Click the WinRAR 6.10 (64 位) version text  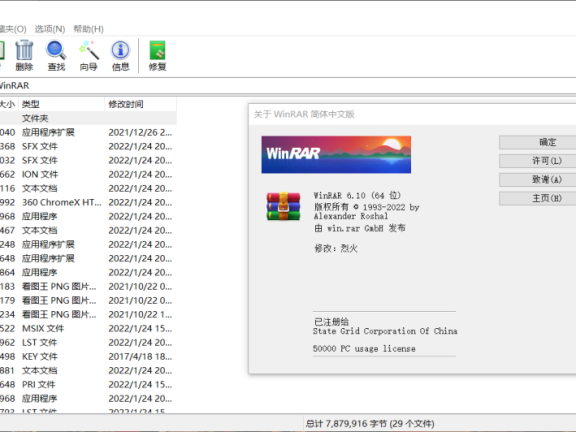pyautogui.click(x=357, y=195)
